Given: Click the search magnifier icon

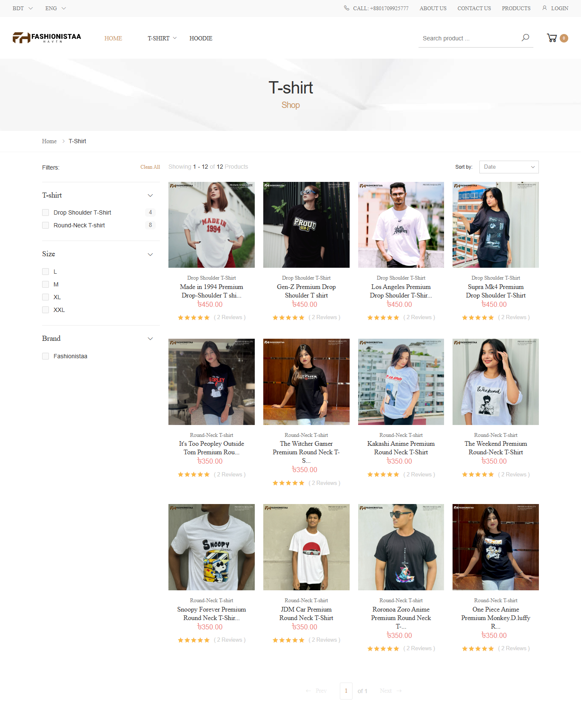Looking at the screenshot, I should coord(525,38).
